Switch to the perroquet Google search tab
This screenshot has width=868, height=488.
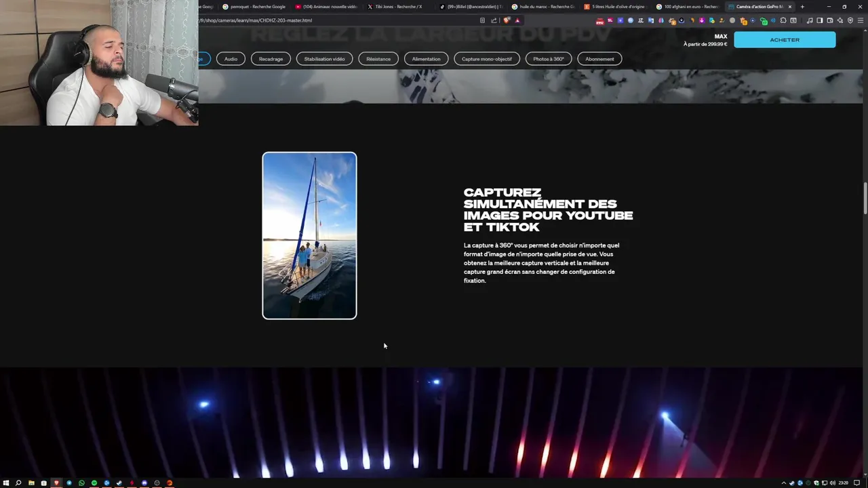(x=254, y=7)
